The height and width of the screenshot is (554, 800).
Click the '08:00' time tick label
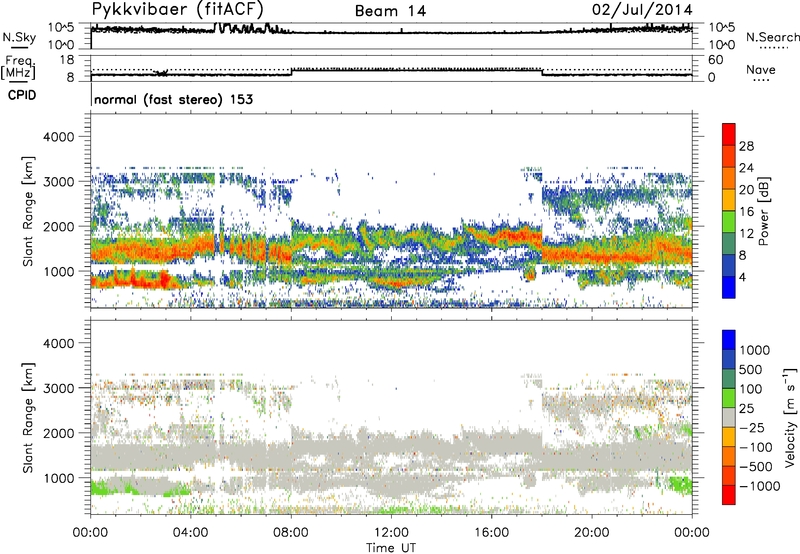click(x=291, y=533)
